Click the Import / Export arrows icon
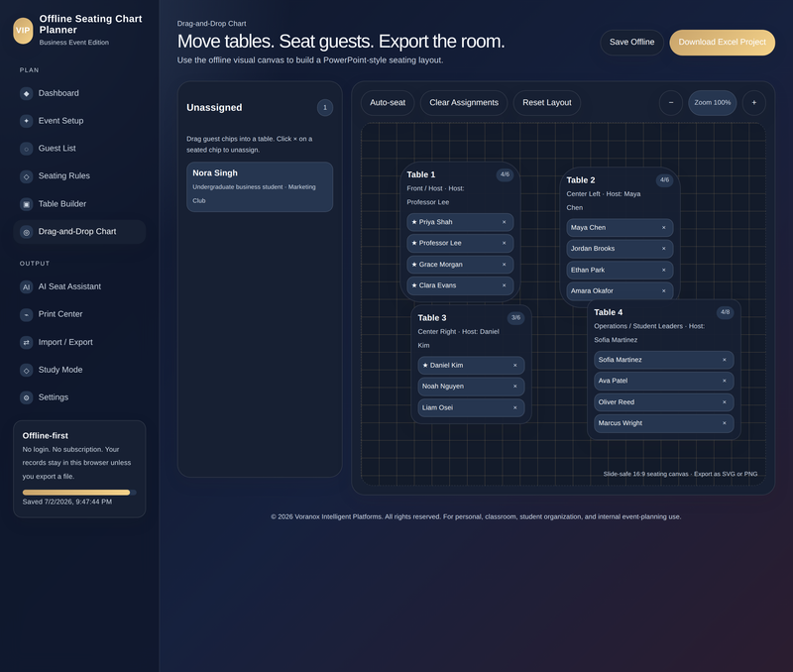The height and width of the screenshot is (672, 793). tap(27, 342)
